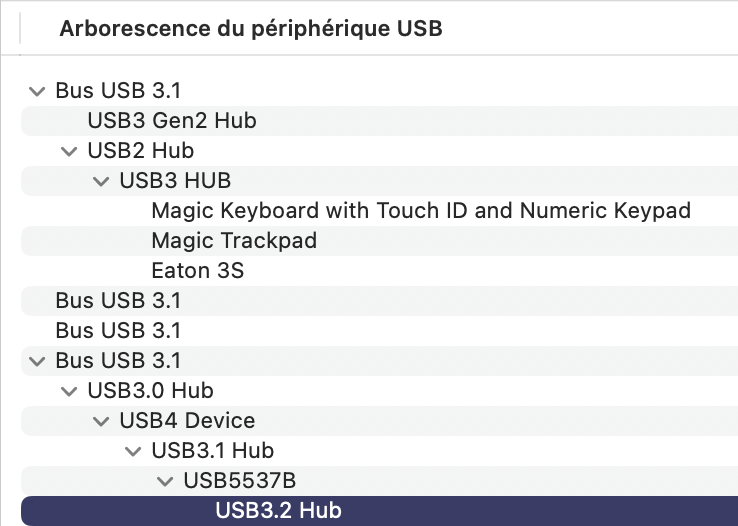Collapse the USB2 Hub disclosure chevron
738x526 pixels.
click(69, 151)
